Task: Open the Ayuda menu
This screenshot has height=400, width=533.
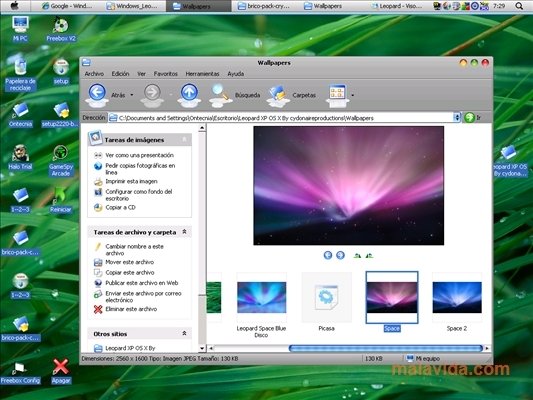Action: pyautogui.click(x=236, y=74)
